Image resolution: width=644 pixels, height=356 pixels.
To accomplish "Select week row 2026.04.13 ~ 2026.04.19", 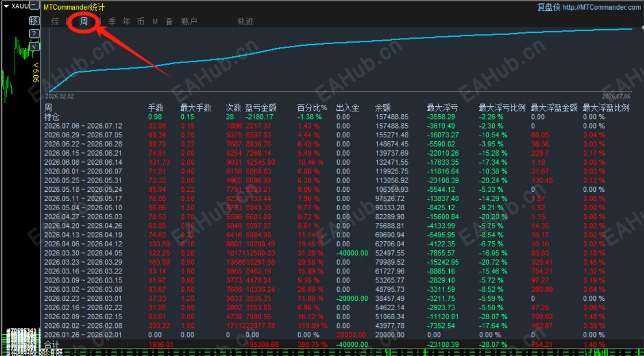I will (83, 235).
